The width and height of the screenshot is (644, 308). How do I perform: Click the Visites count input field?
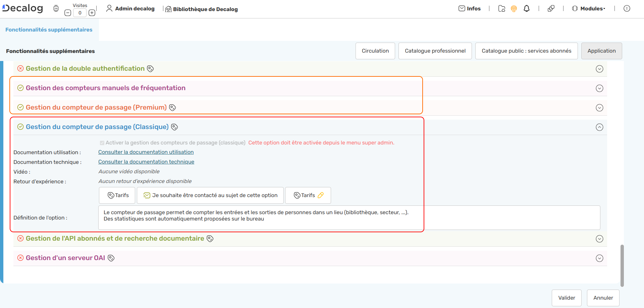[80, 13]
